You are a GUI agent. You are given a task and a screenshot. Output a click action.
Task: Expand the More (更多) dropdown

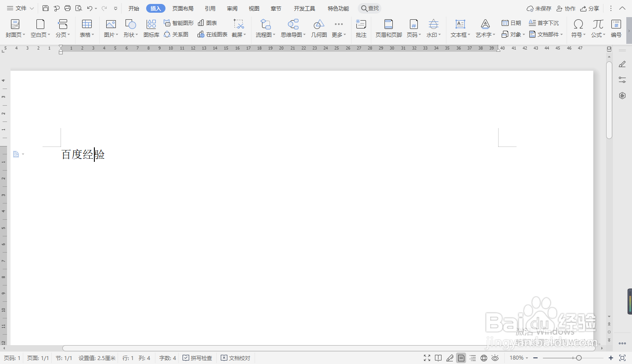[339, 29]
